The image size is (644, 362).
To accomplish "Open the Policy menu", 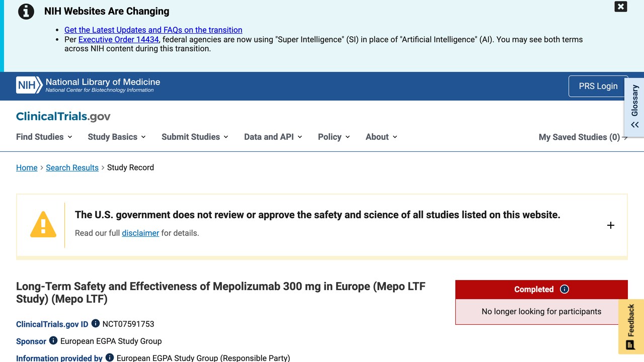I will coord(334,137).
